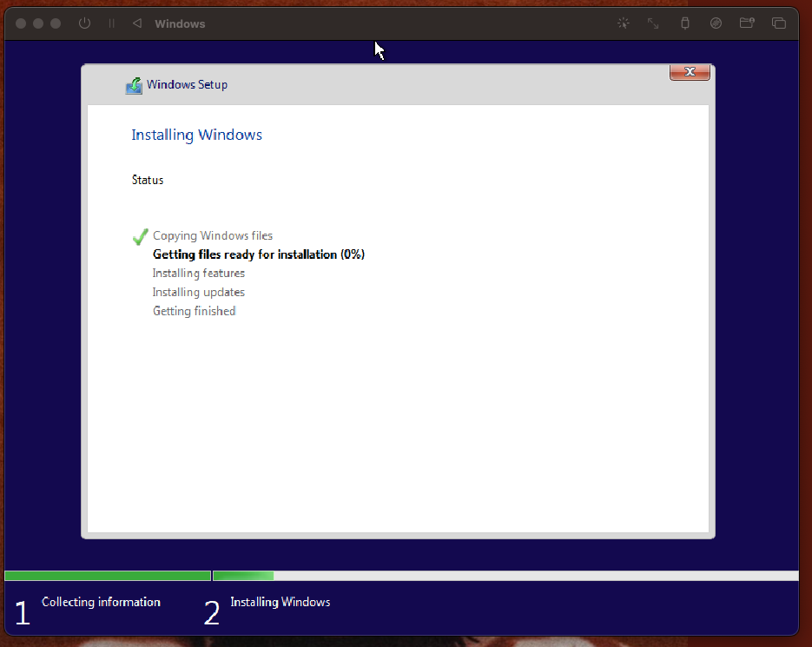Image resolution: width=812 pixels, height=647 pixels.
Task: Click the macOS red close window dot
Action: [21, 23]
